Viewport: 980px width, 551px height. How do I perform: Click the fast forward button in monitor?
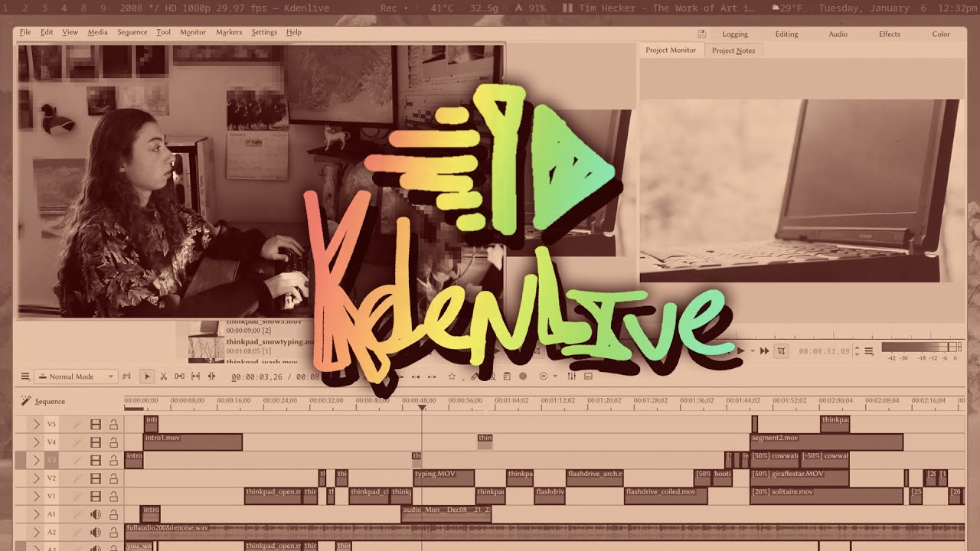coord(764,350)
